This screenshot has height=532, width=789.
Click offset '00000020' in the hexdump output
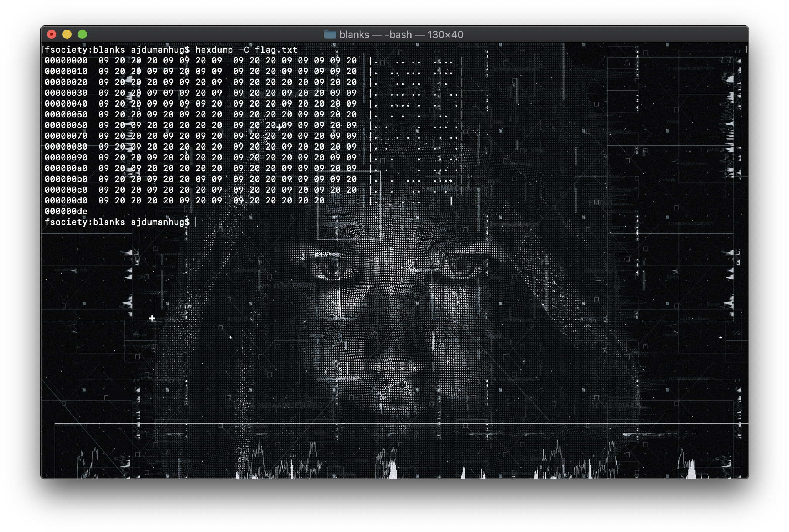coord(66,82)
